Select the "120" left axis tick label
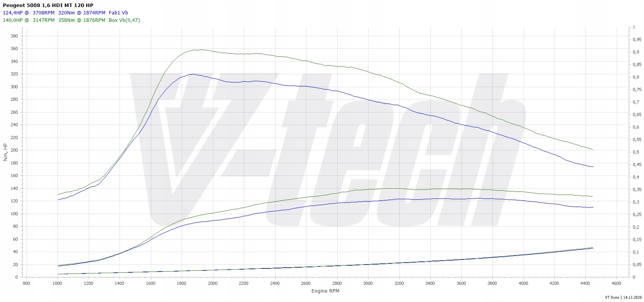 (14, 201)
